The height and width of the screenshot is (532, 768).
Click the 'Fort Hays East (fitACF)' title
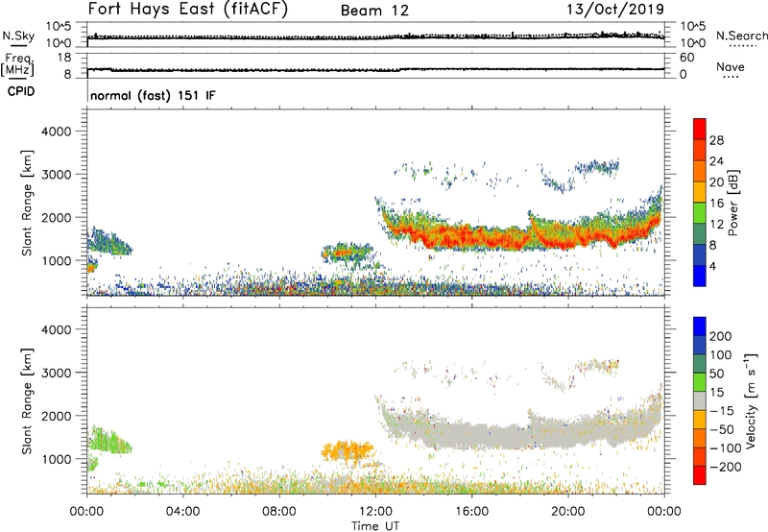tap(188, 10)
